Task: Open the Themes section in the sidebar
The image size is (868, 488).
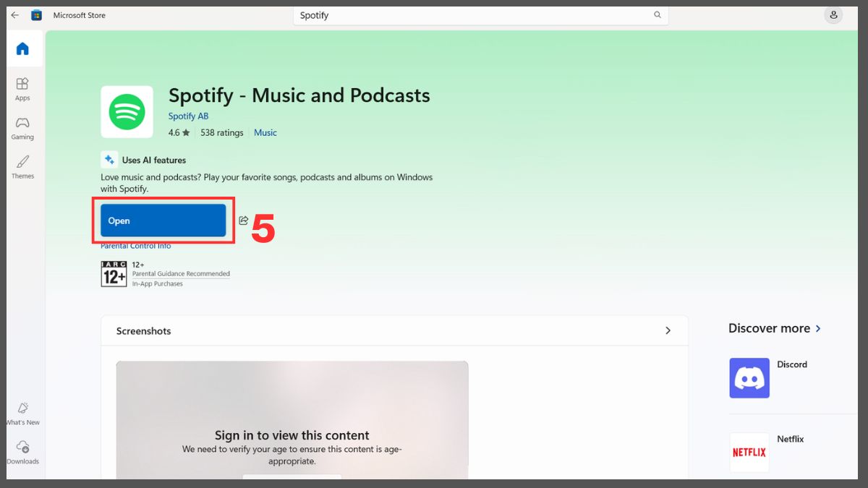Action: pyautogui.click(x=22, y=167)
